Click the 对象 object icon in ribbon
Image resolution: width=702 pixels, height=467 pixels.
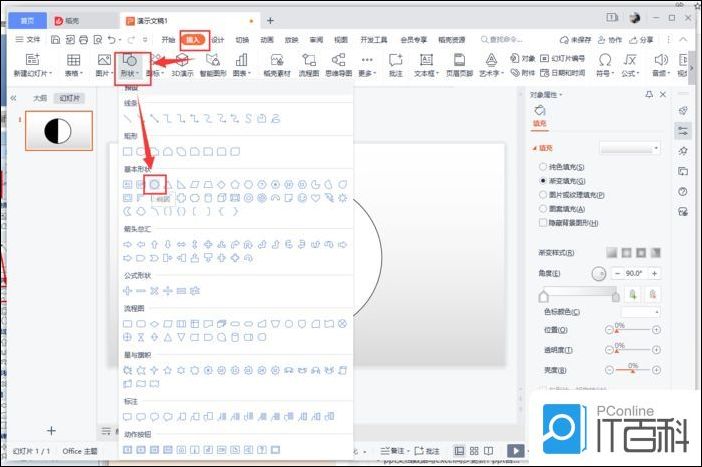click(514, 58)
